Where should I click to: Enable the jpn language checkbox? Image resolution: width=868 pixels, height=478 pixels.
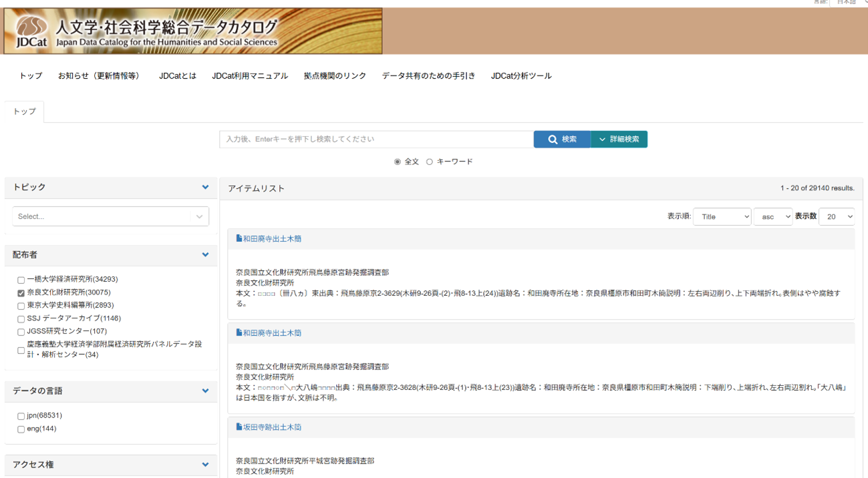[21, 416]
